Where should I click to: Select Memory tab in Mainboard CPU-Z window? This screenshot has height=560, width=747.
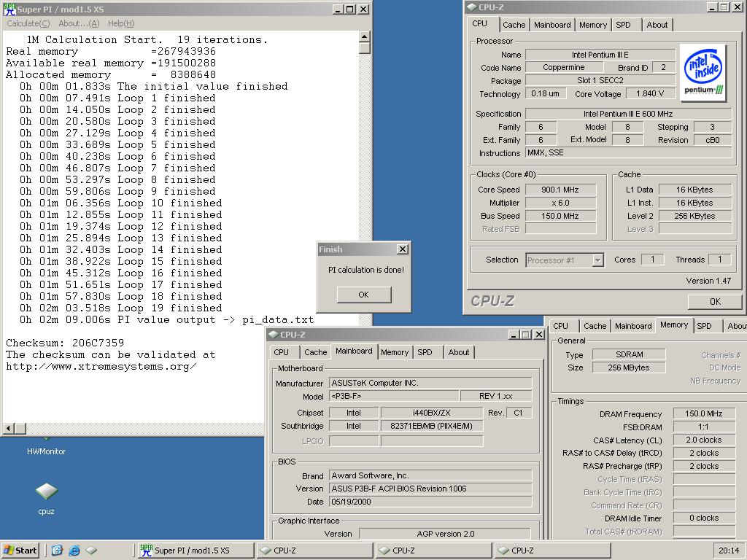click(395, 352)
